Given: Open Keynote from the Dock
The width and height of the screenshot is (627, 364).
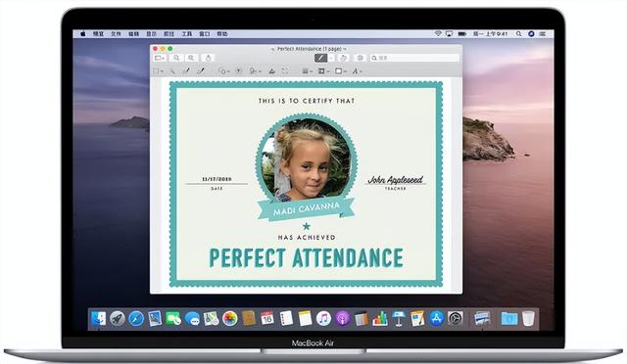Looking at the screenshot, I should (399, 318).
